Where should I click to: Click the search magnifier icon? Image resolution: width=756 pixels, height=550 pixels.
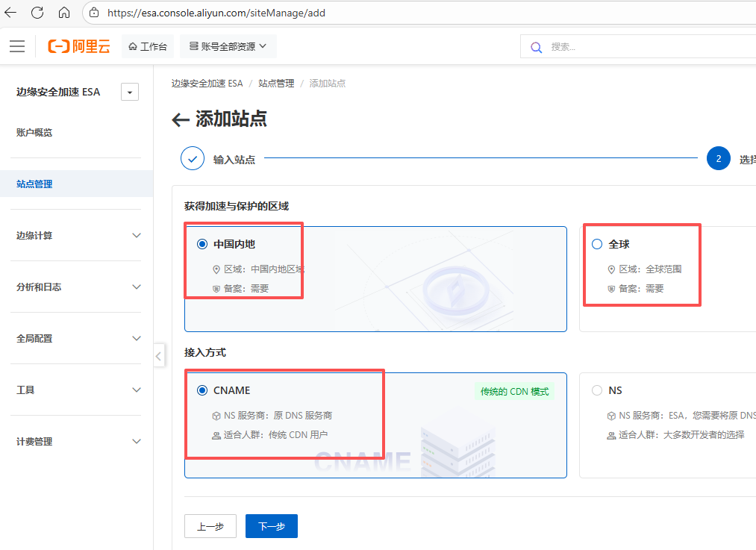(536, 47)
